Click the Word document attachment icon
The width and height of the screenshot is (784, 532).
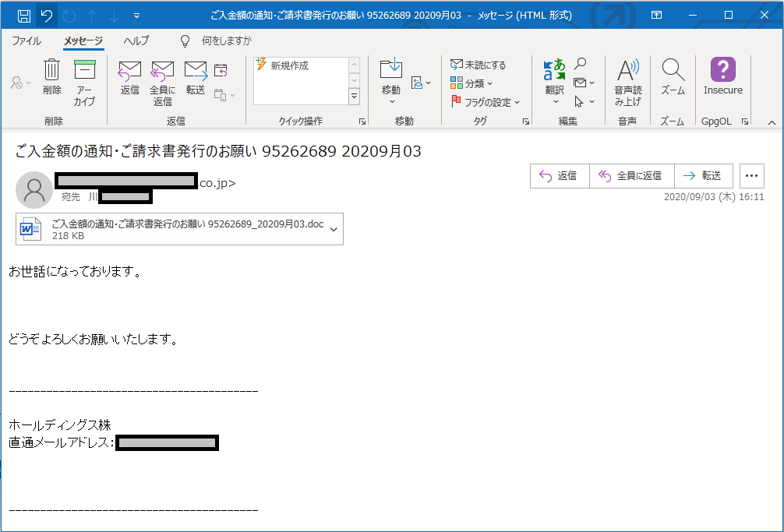pyautogui.click(x=30, y=229)
